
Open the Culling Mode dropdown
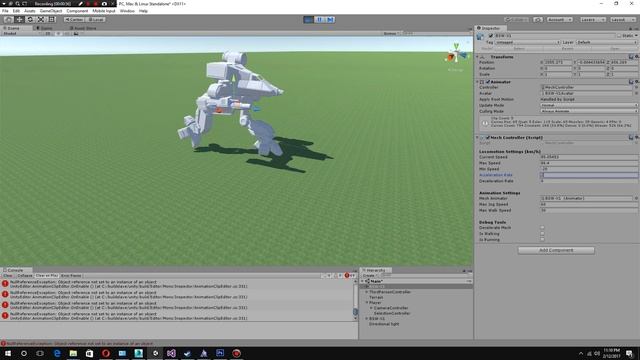[589, 111]
